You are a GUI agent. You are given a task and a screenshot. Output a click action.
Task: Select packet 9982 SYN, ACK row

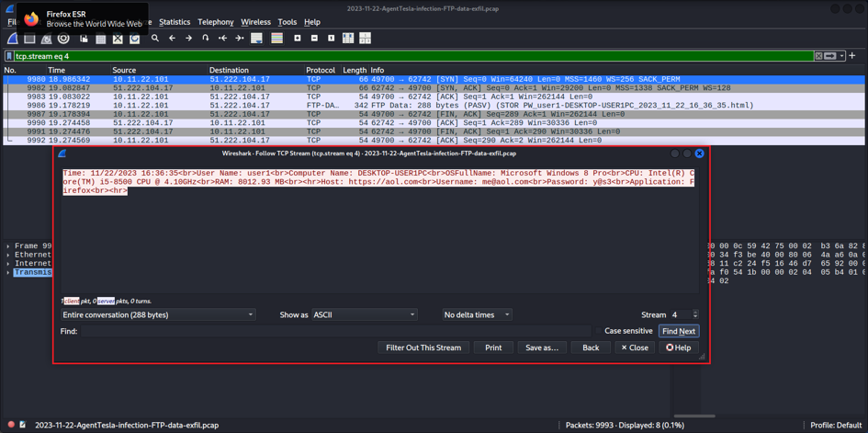[x=433, y=88]
